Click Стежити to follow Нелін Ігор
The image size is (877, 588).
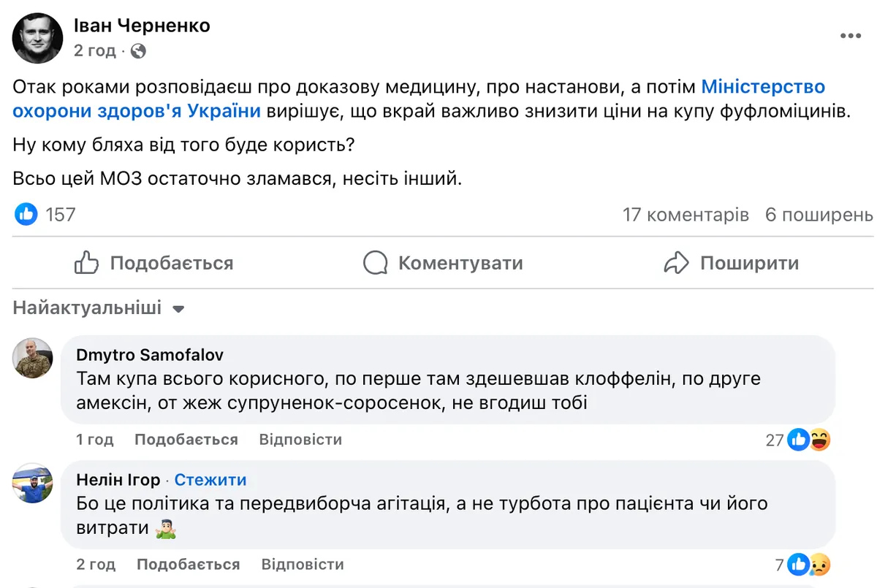click(210, 480)
